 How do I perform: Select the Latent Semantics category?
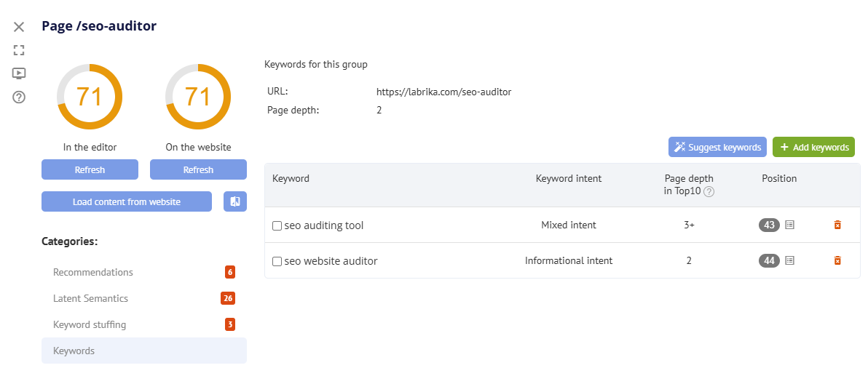[x=90, y=298]
